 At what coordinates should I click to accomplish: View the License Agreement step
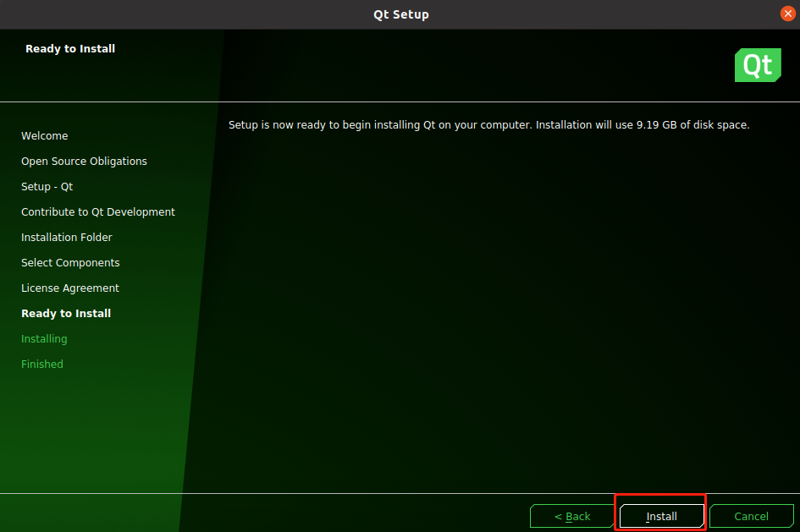point(69,288)
